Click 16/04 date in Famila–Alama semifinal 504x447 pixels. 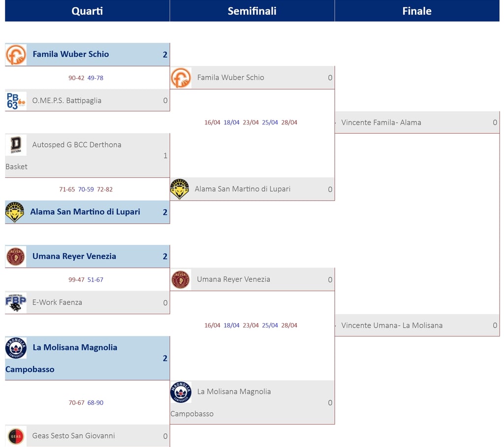click(212, 122)
